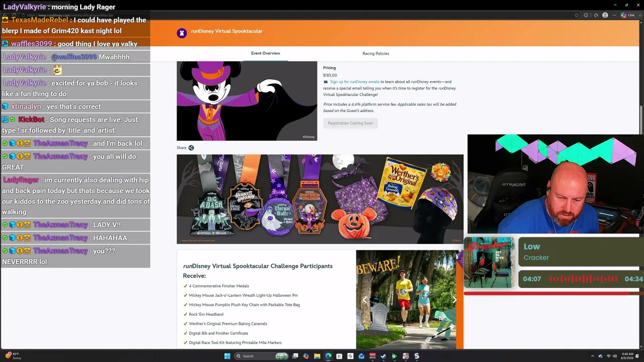This screenshot has width=644, height=362.
Task: Click the waffles3099 username in chat
Action: 31,44
